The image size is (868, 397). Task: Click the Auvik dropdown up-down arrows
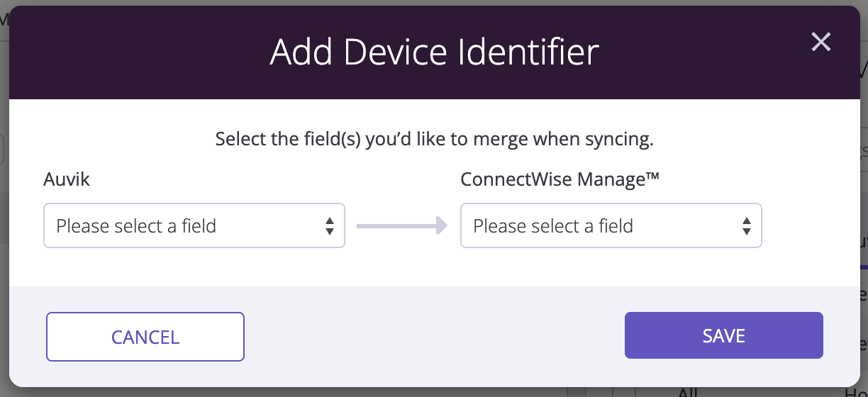(x=330, y=226)
